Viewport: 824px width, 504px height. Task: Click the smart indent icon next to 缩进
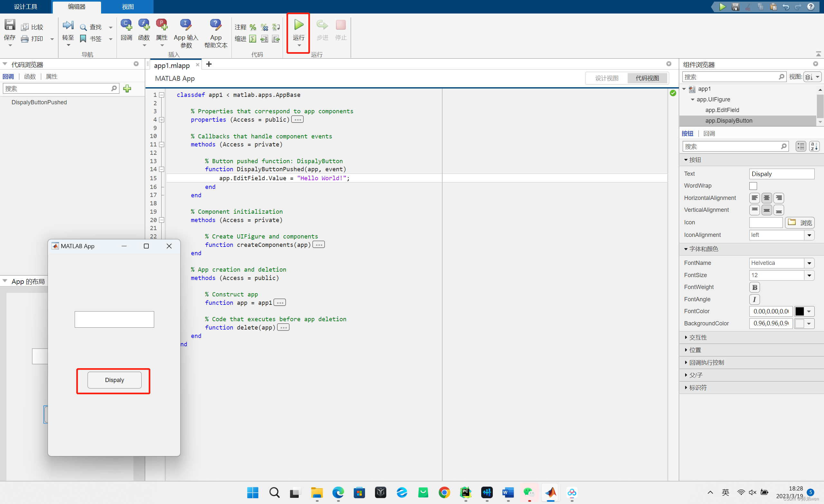point(253,39)
